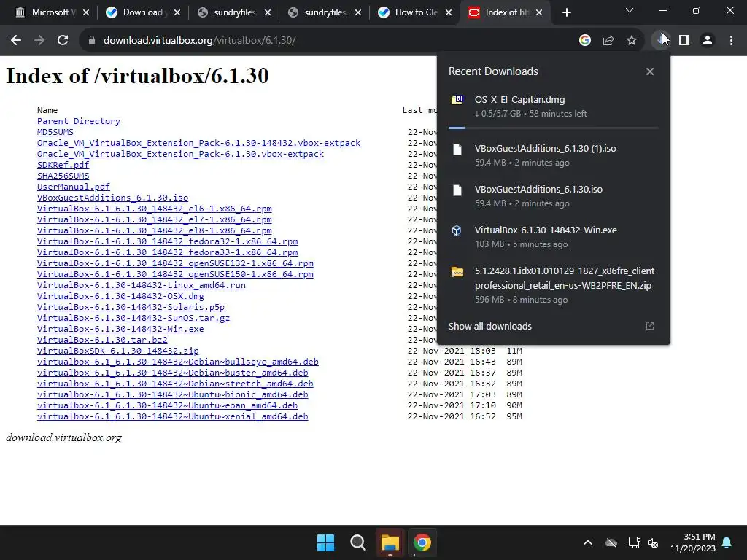The height and width of the screenshot is (560, 747).
Task: Open the SDKRef.pdf link
Action: (x=63, y=165)
